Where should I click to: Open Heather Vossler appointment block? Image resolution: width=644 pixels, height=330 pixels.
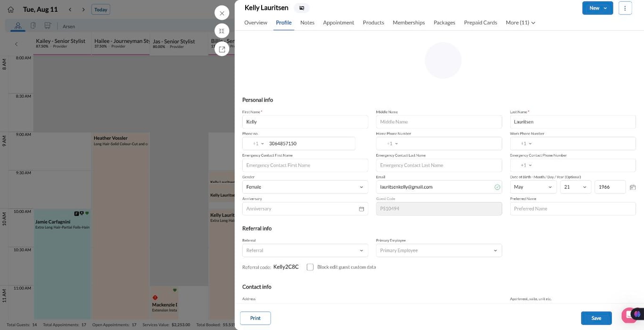pyautogui.click(x=121, y=226)
